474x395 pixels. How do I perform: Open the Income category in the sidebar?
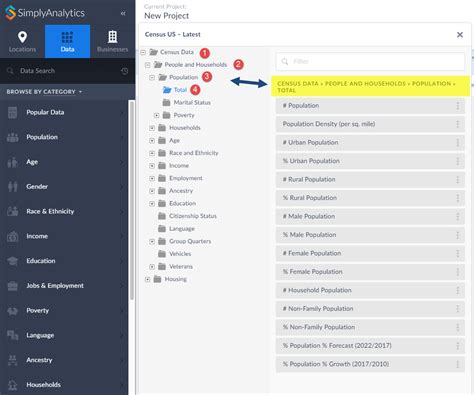pyautogui.click(x=65, y=236)
